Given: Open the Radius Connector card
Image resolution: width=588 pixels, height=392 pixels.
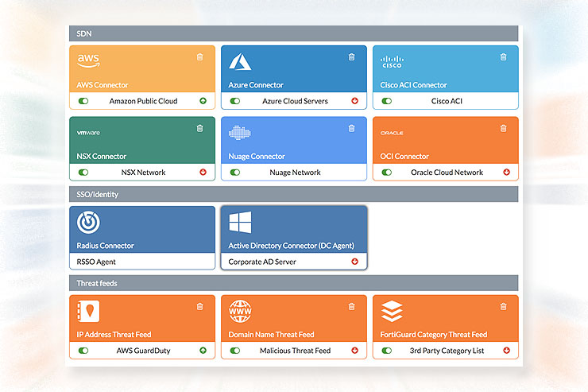Looking at the screenshot, I should coord(142,231).
